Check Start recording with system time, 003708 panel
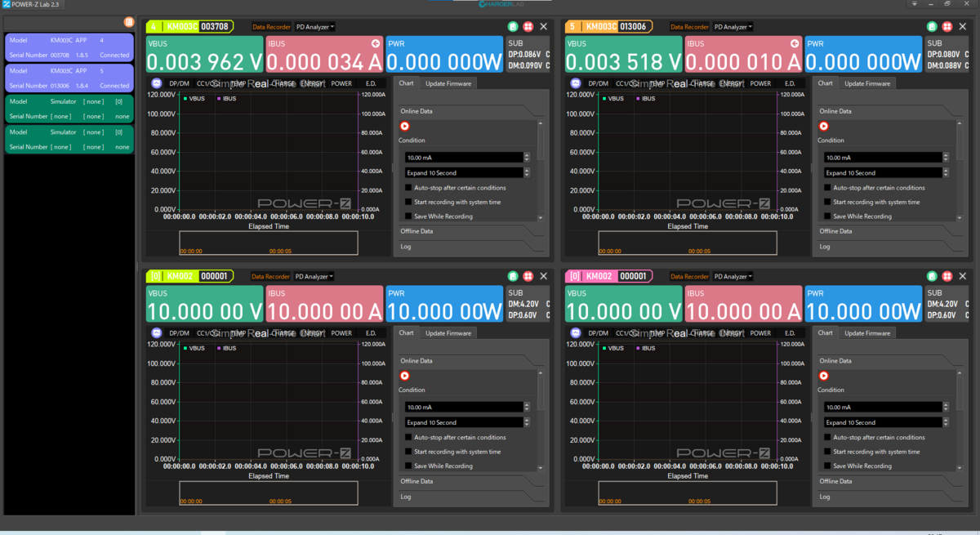The height and width of the screenshot is (535, 980). coord(408,202)
